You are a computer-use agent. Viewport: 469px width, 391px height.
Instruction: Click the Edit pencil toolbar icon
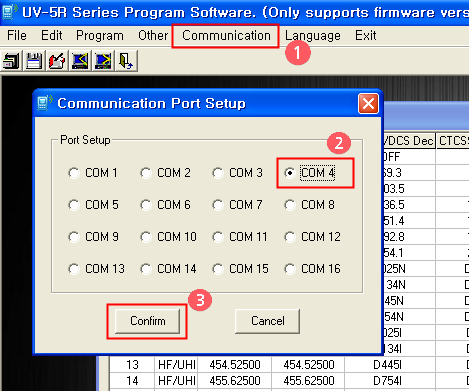(57, 61)
